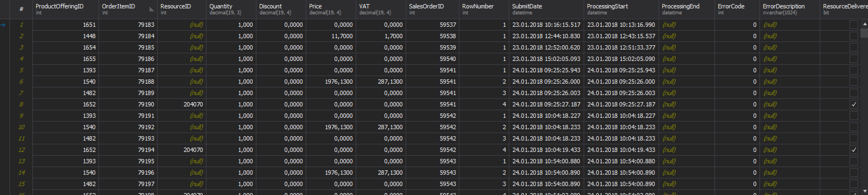The image size is (868, 195).
Task: Click SubmitDate 23.01.2018 10:16:15.517
Action: click(546, 25)
